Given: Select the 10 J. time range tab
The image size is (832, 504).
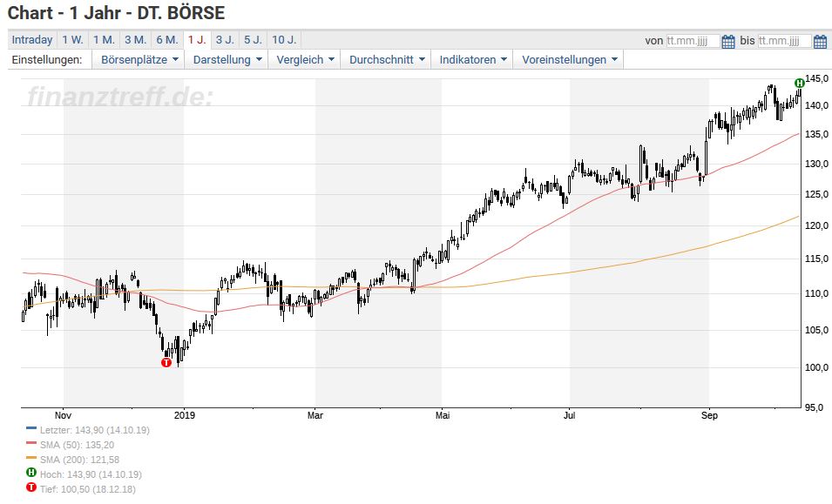Looking at the screenshot, I should coord(284,40).
